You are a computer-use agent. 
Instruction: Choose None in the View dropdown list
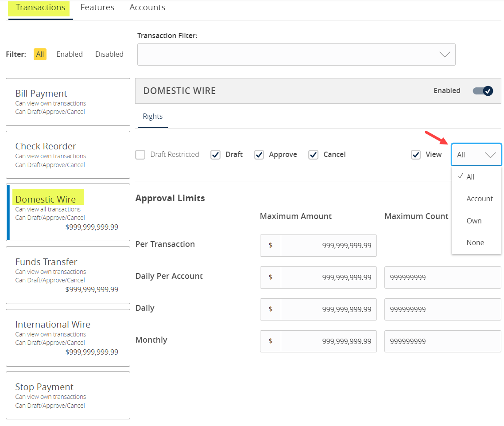click(477, 242)
